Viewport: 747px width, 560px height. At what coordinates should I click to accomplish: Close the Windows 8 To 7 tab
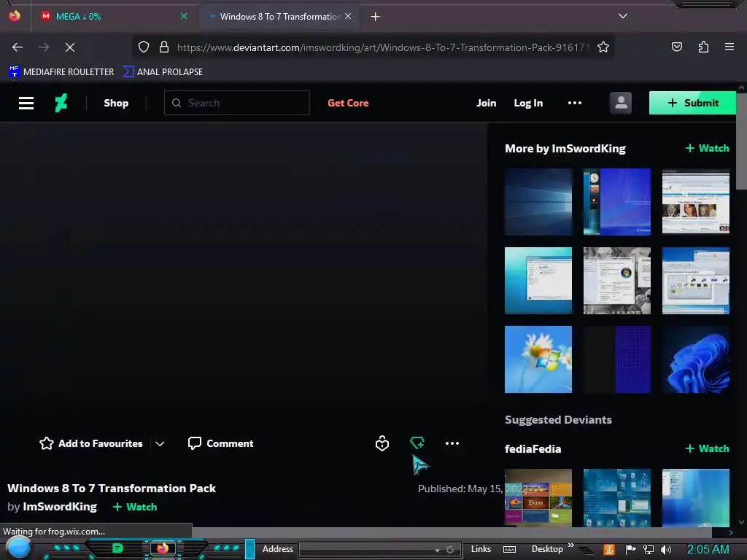(348, 16)
